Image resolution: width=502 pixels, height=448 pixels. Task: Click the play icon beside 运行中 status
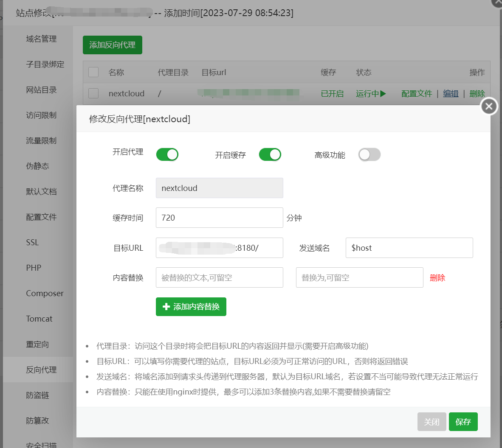click(x=382, y=93)
